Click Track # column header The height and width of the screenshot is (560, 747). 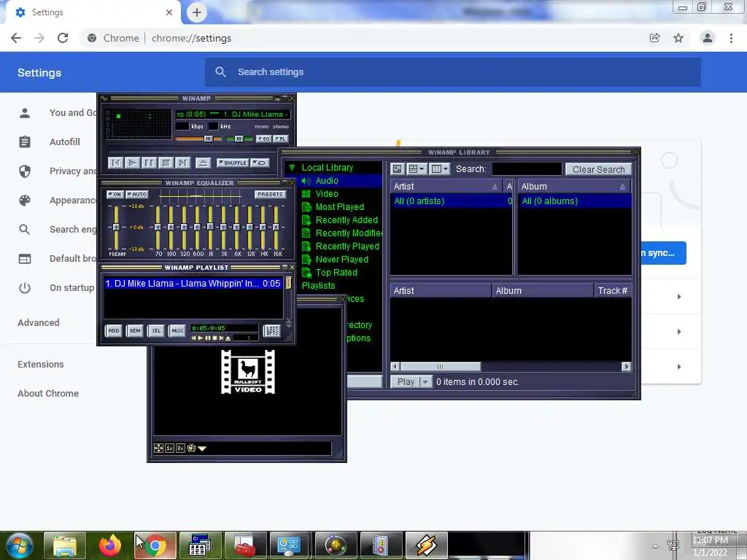(613, 290)
